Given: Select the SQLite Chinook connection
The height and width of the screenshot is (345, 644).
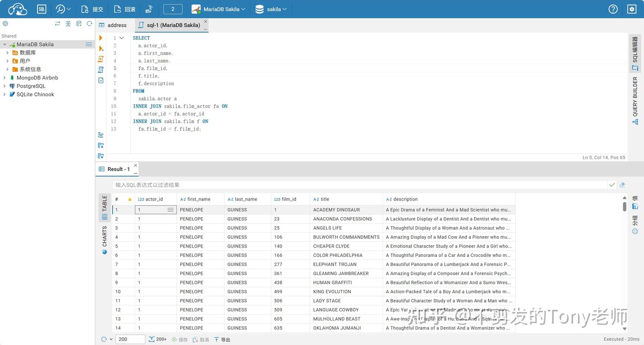Looking at the screenshot, I should (35, 94).
